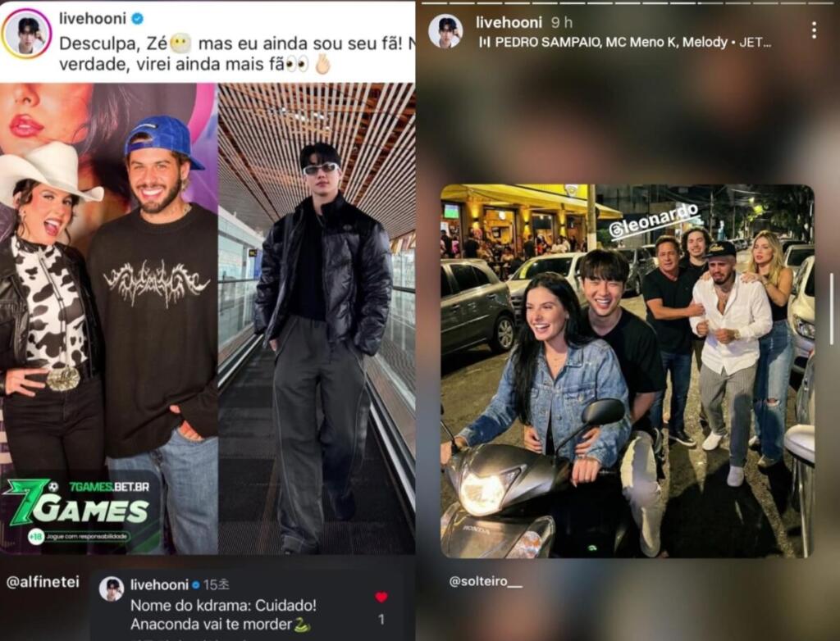Open the three-dot story options menu
This screenshot has height=641, width=840.
814,30
